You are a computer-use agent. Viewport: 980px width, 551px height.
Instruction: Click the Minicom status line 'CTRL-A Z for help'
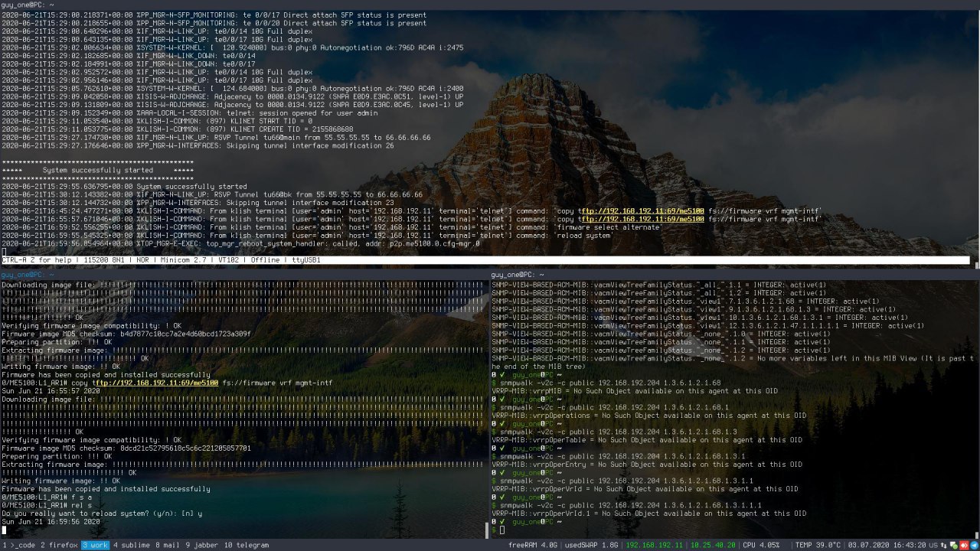35,260
